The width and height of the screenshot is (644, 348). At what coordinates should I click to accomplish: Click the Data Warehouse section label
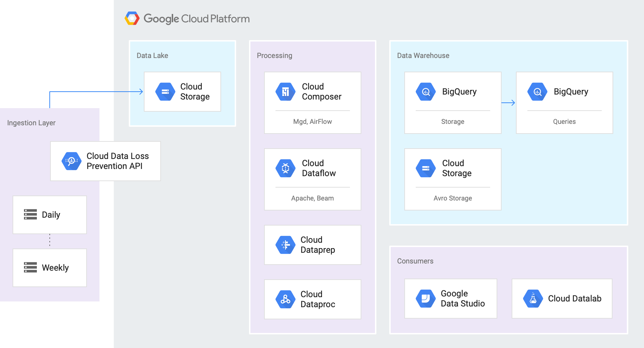click(x=423, y=55)
